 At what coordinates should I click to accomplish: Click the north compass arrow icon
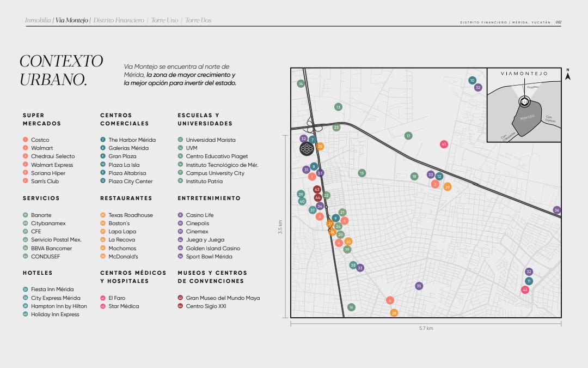point(568,74)
